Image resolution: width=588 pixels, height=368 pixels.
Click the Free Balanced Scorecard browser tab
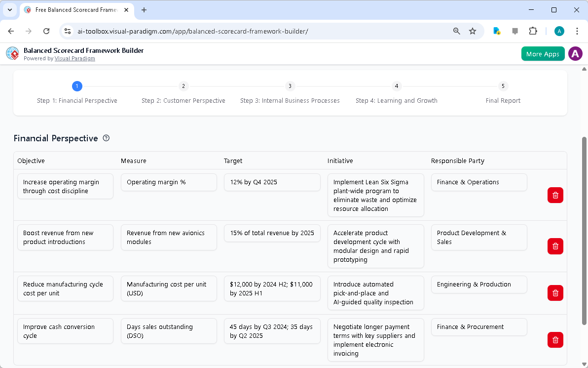coord(74,10)
